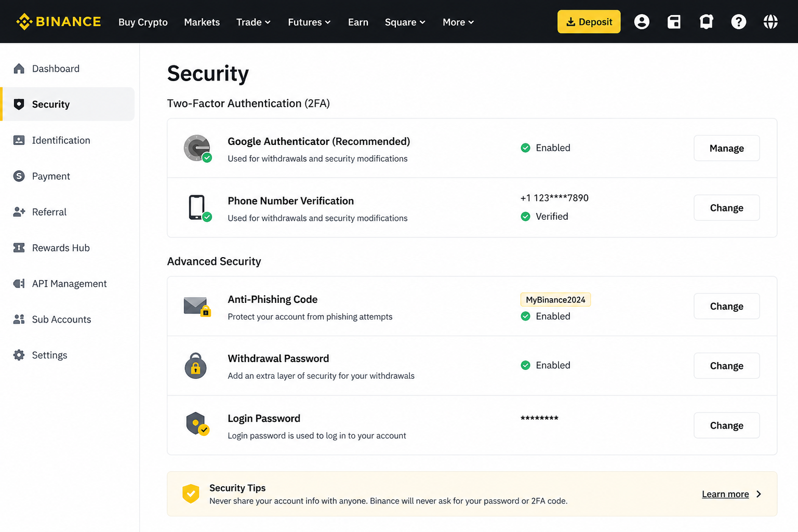This screenshot has height=532, width=798.
Task: Click the Referral person-plus icon
Action: coord(19,212)
